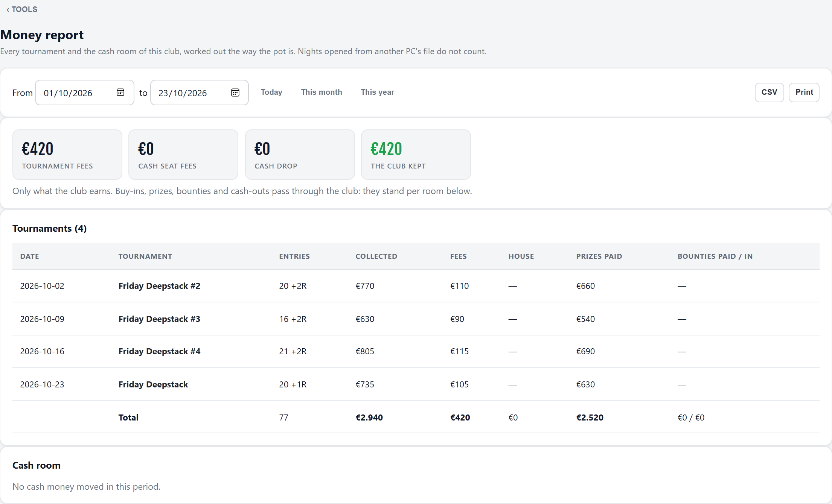Export the report as CSV
Screen dimensions: 832x504
(x=769, y=92)
